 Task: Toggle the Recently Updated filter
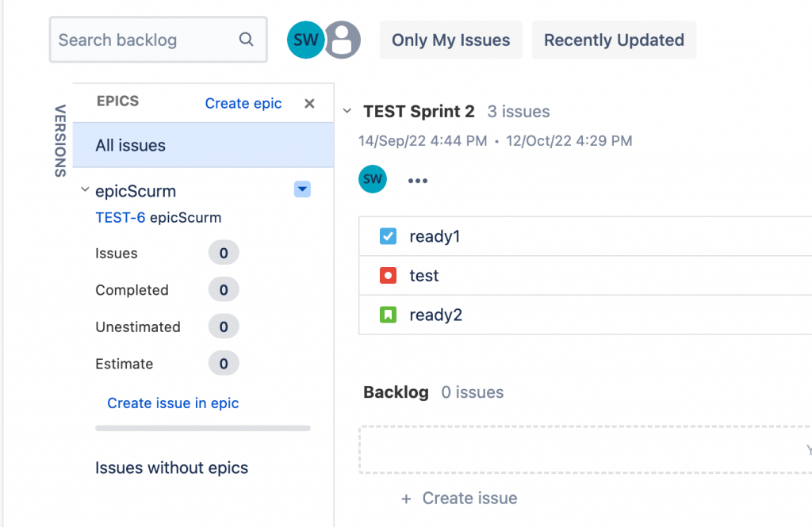pyautogui.click(x=614, y=40)
